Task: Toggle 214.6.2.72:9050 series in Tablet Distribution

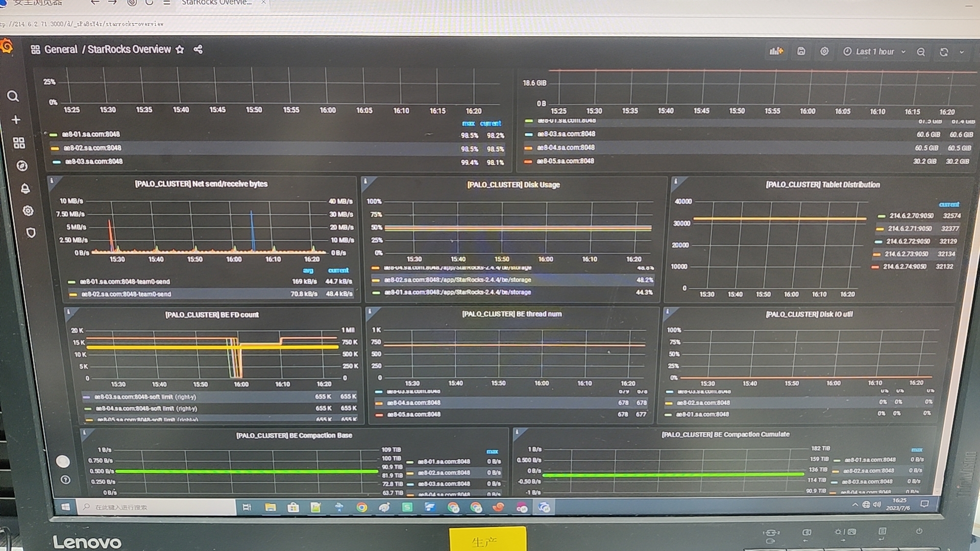Action: 908,241
